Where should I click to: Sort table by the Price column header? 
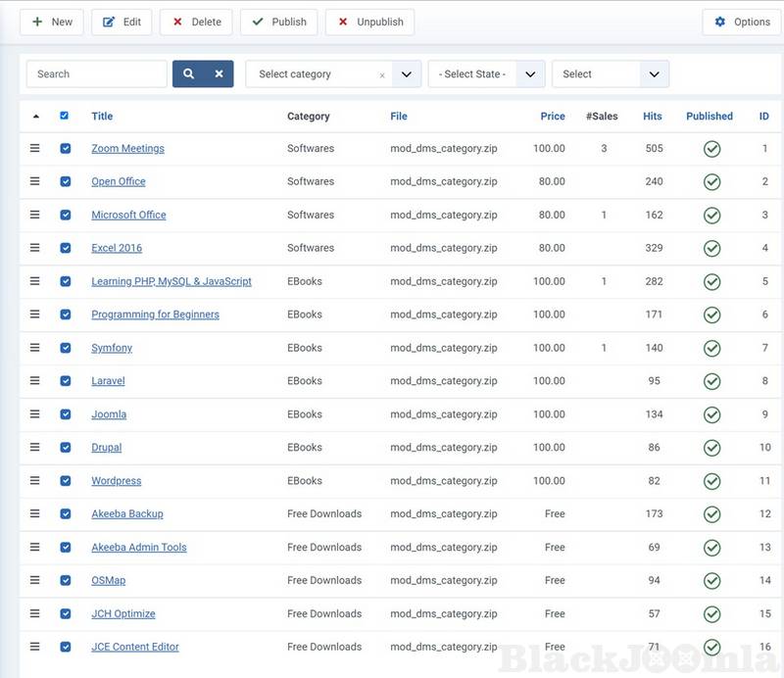[552, 117]
